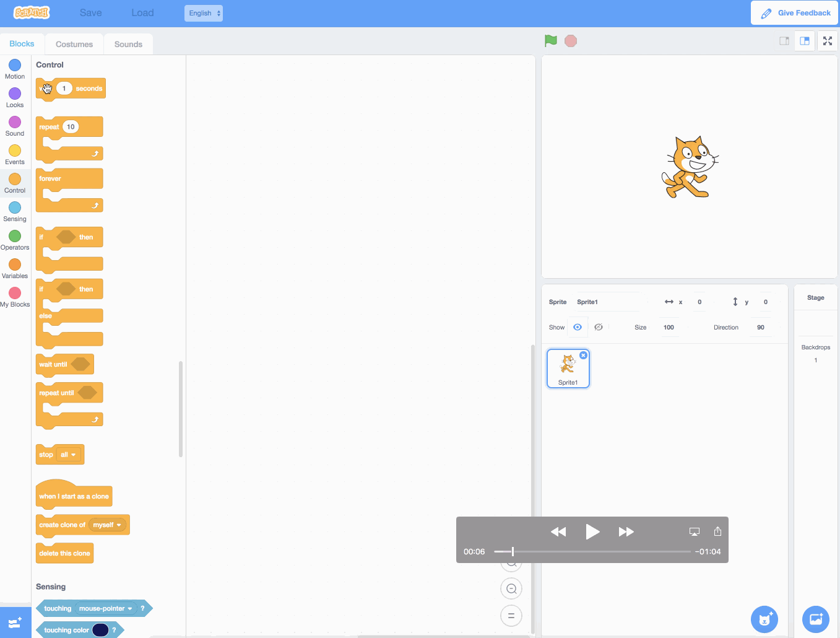Open the add extension button
This screenshot has height=638, width=840.
tap(15, 623)
